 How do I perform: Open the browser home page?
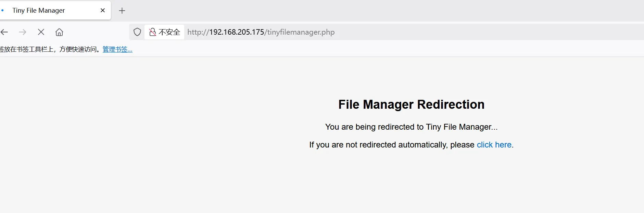click(x=59, y=32)
